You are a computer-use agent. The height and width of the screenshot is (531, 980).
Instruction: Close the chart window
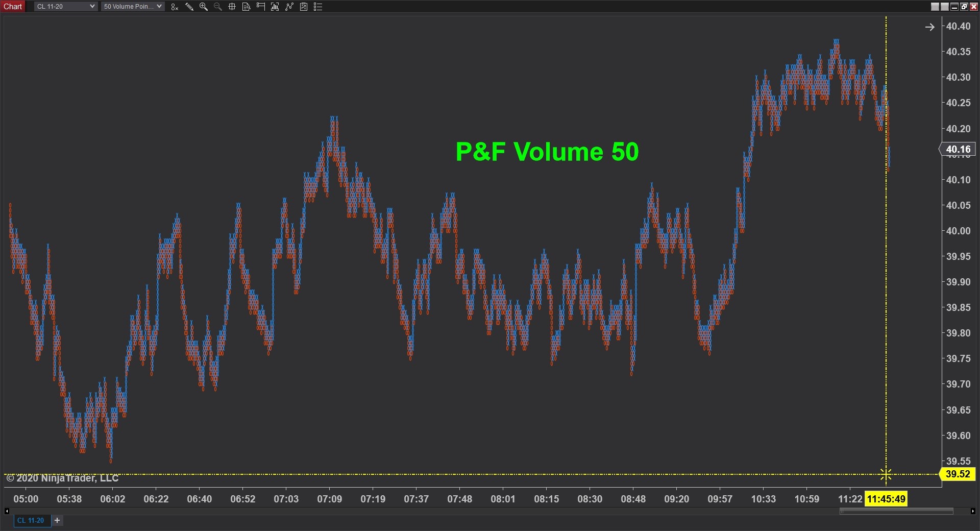point(974,7)
